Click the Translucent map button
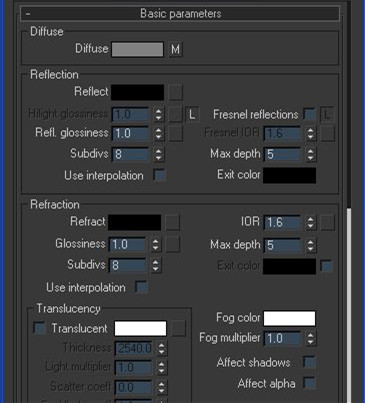 click(x=178, y=329)
